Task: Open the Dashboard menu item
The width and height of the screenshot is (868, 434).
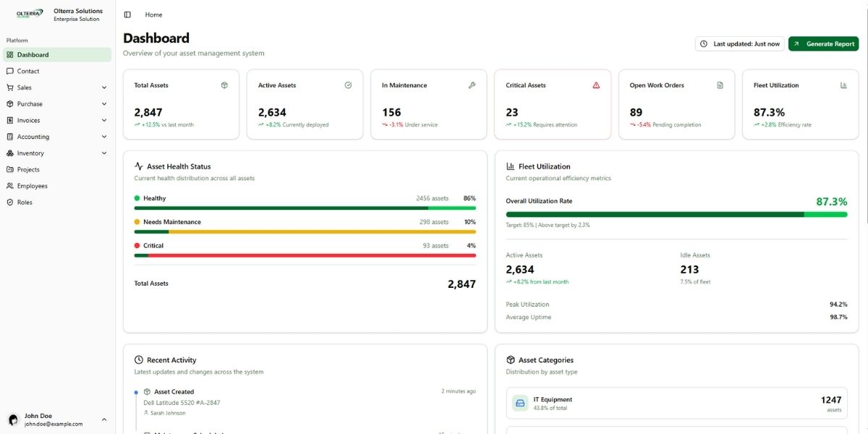Action: 58,55
